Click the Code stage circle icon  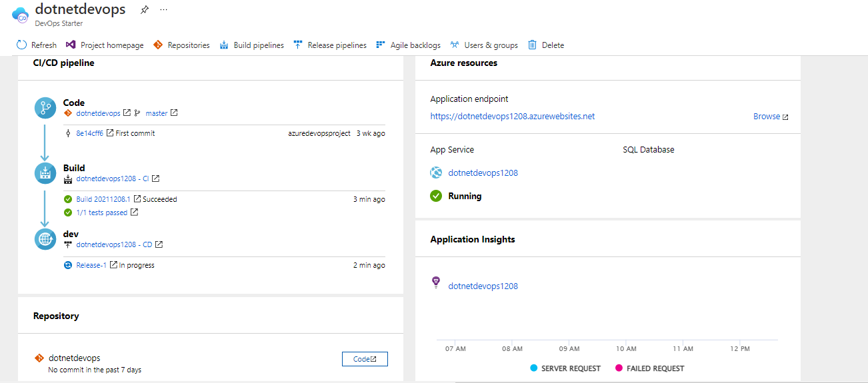45,108
